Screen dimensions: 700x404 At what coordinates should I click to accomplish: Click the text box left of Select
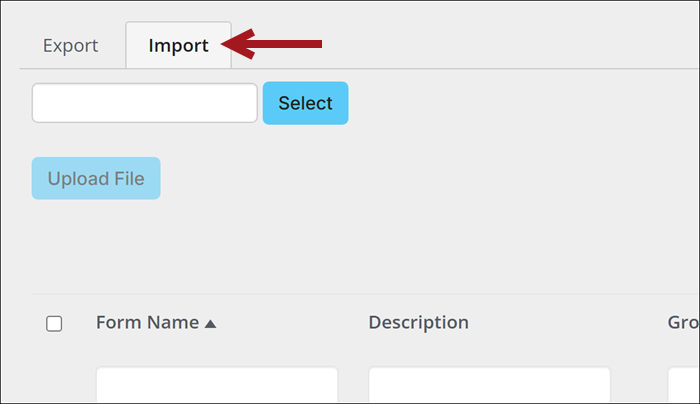(145, 103)
